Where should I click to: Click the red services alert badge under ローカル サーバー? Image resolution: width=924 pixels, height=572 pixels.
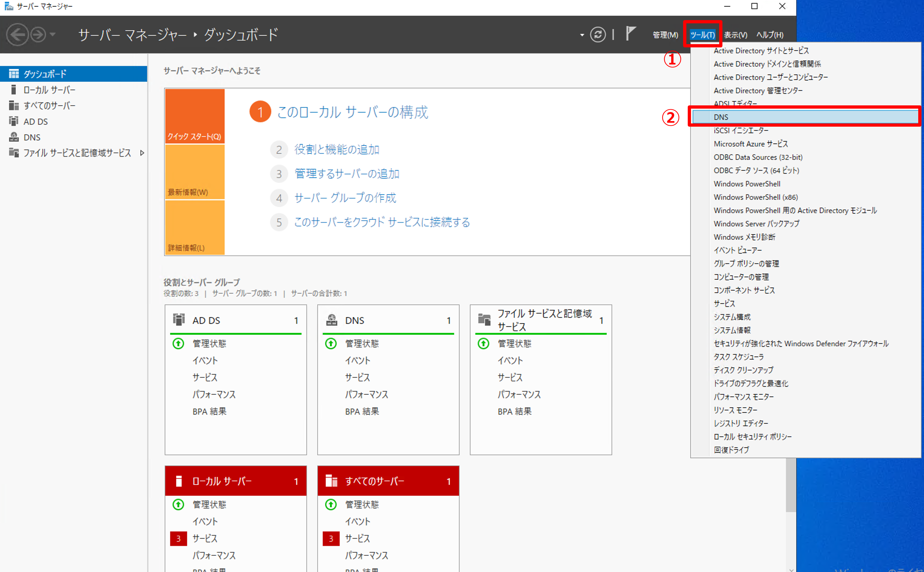178,538
